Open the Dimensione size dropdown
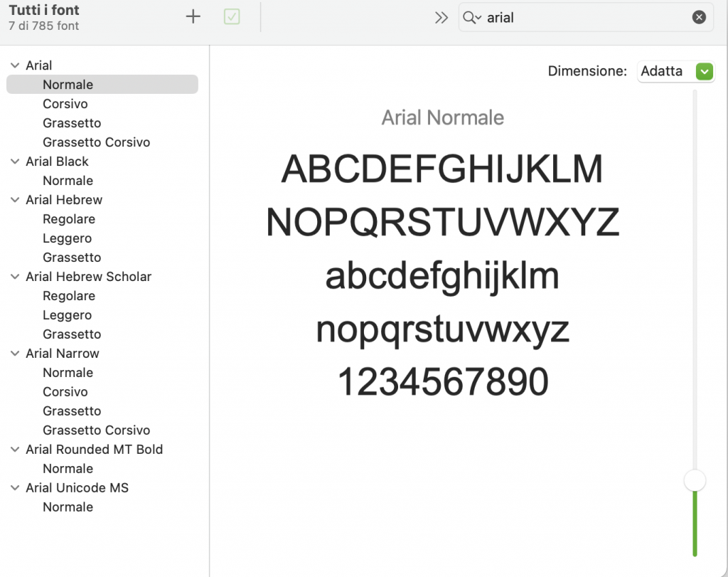The width and height of the screenshot is (728, 577). [x=675, y=71]
